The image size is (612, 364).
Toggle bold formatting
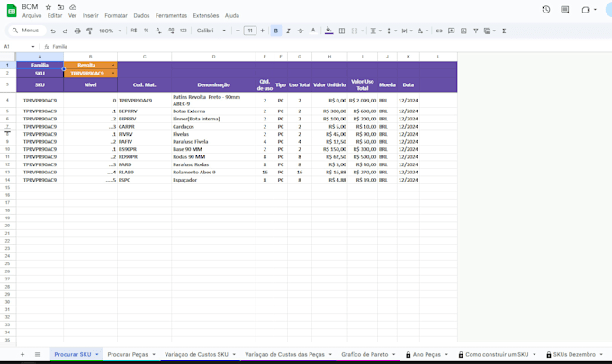(276, 31)
